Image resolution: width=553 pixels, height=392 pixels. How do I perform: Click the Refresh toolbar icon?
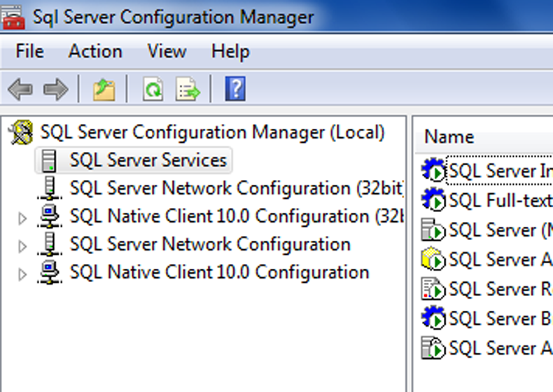(152, 90)
